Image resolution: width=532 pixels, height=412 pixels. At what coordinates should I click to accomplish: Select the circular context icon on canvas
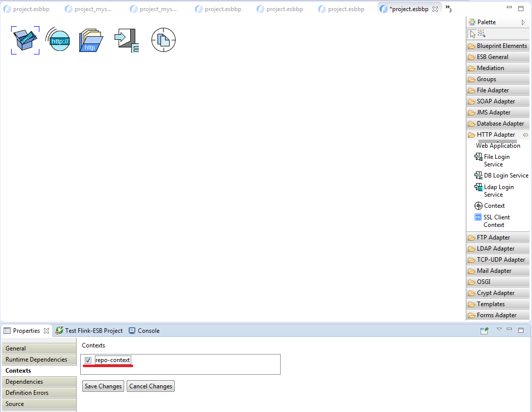click(164, 40)
